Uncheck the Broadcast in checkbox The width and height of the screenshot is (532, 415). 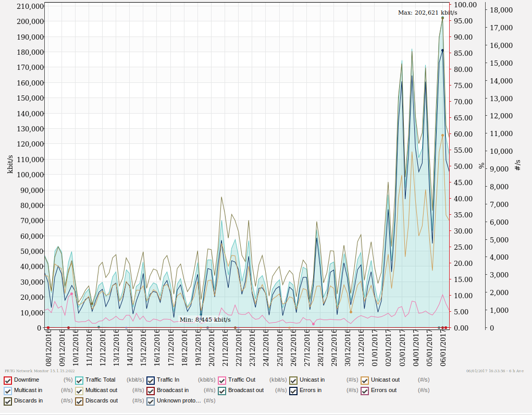(x=151, y=390)
